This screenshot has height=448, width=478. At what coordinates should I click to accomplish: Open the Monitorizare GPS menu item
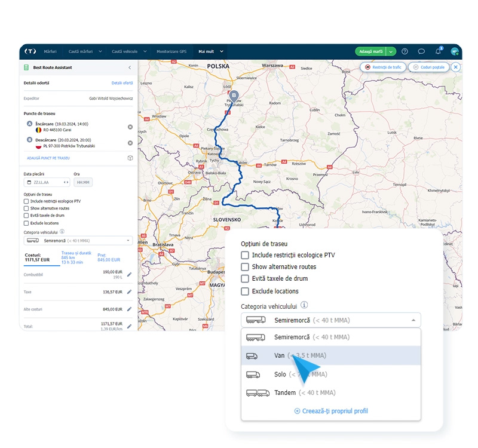tap(171, 51)
